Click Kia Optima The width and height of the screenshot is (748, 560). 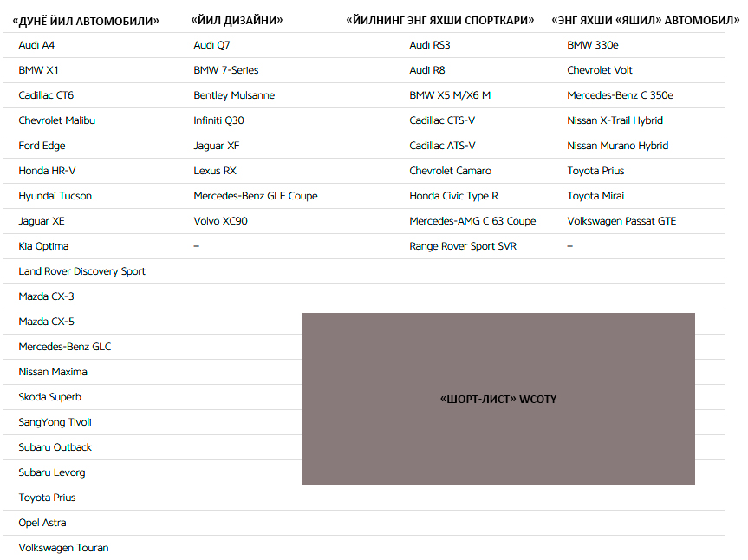pyautogui.click(x=43, y=246)
